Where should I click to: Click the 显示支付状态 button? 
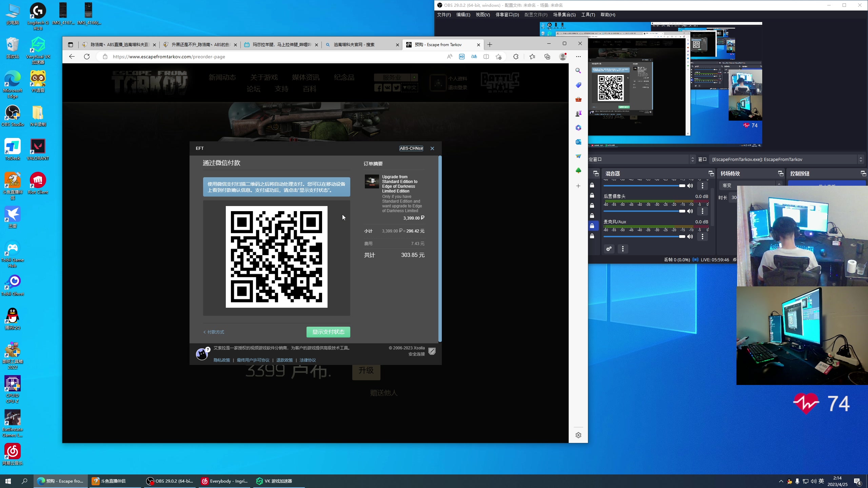coord(328,332)
